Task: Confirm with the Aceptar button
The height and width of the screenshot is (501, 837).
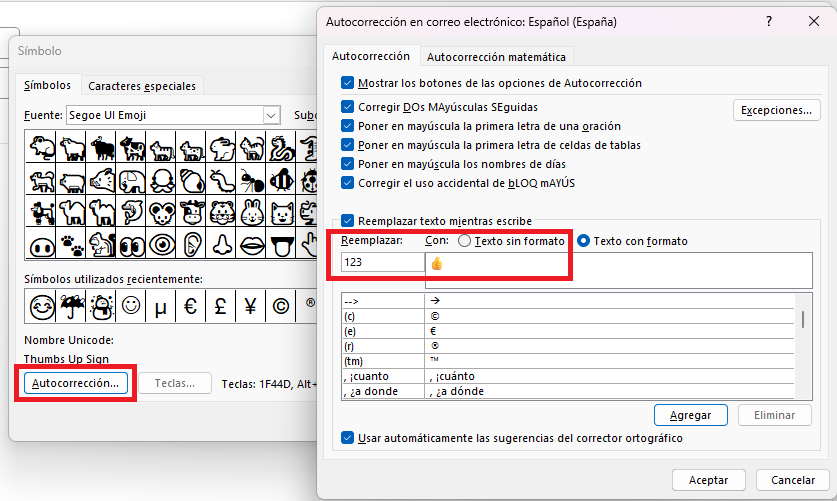Action: point(708,480)
